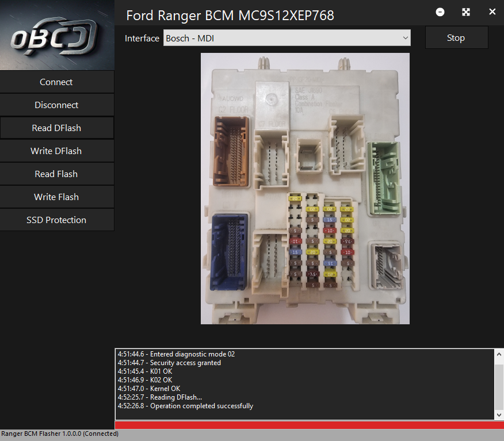Select 'Operation completed successfully' log line
Image resolution: width=504 pixels, height=441 pixels.
[x=185, y=406]
